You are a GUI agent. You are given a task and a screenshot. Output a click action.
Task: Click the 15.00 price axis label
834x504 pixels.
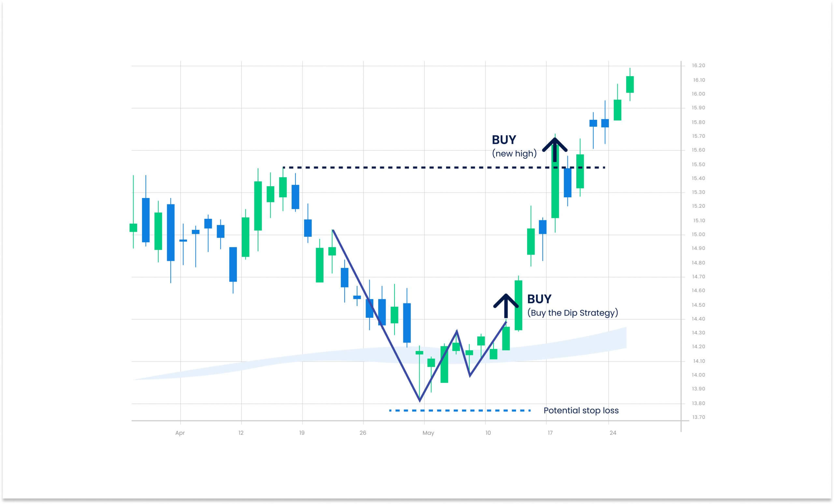coord(698,234)
